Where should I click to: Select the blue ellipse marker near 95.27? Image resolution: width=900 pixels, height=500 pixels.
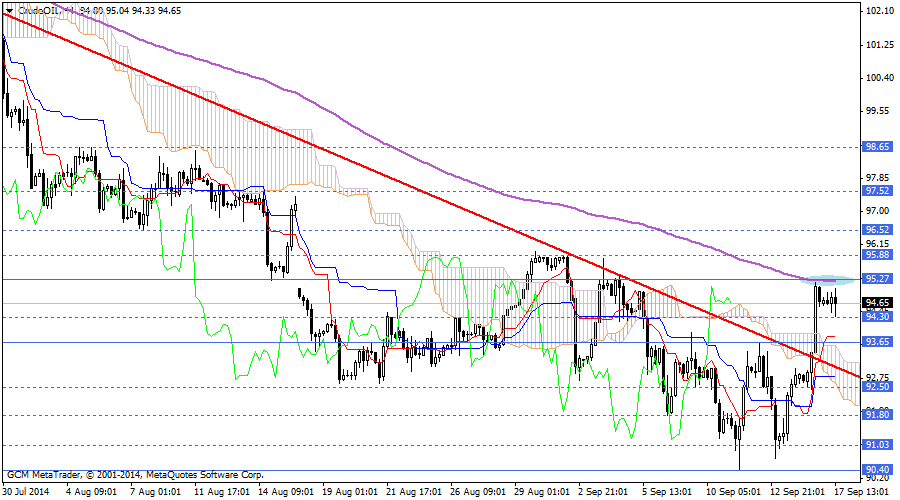[828, 279]
